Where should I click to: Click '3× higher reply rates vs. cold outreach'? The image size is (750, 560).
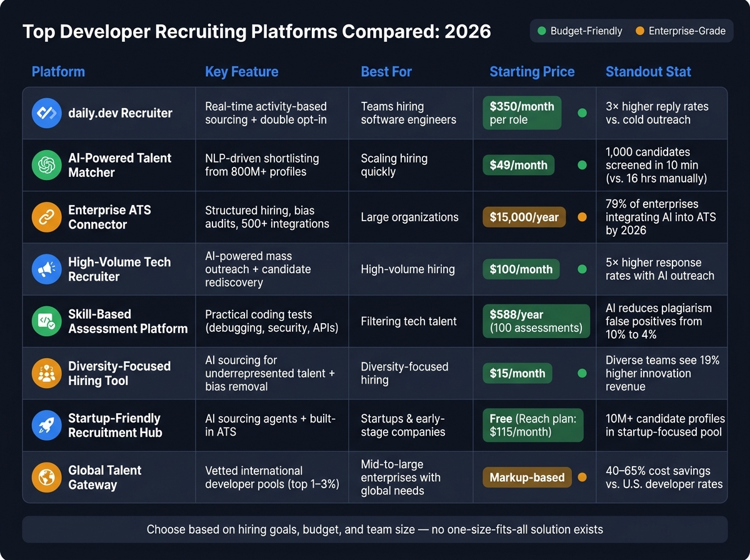coord(657,113)
